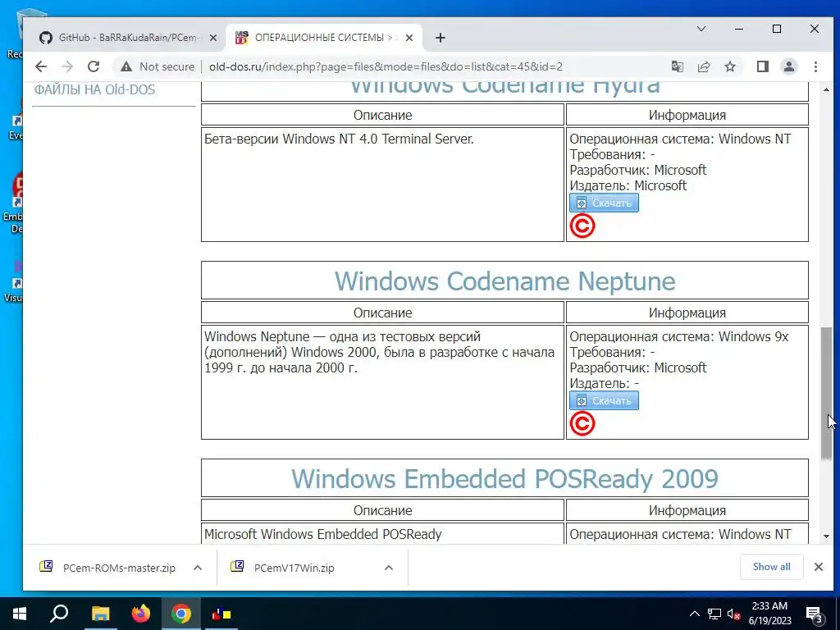This screenshot has width=840, height=630.
Task: Open the notification center icon
Action: pos(815,614)
